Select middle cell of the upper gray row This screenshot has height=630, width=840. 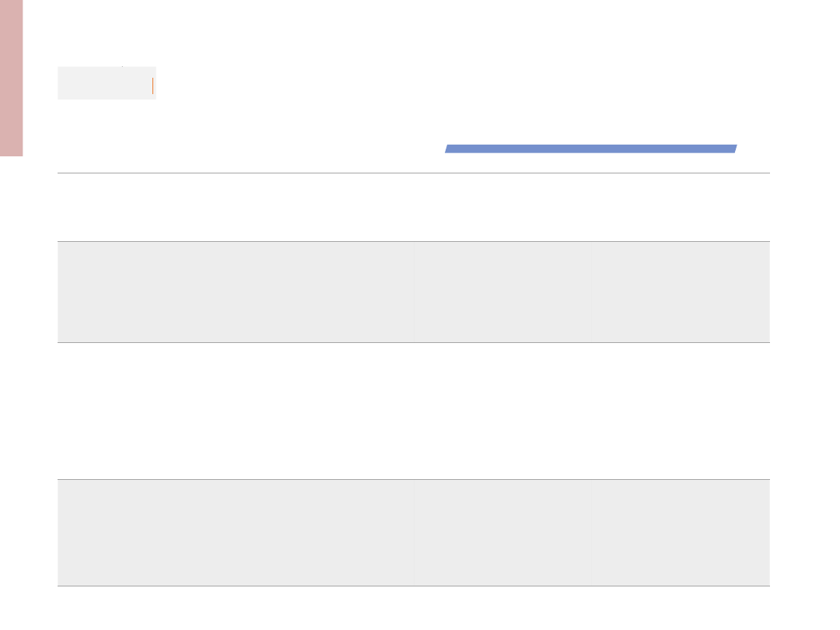503,292
